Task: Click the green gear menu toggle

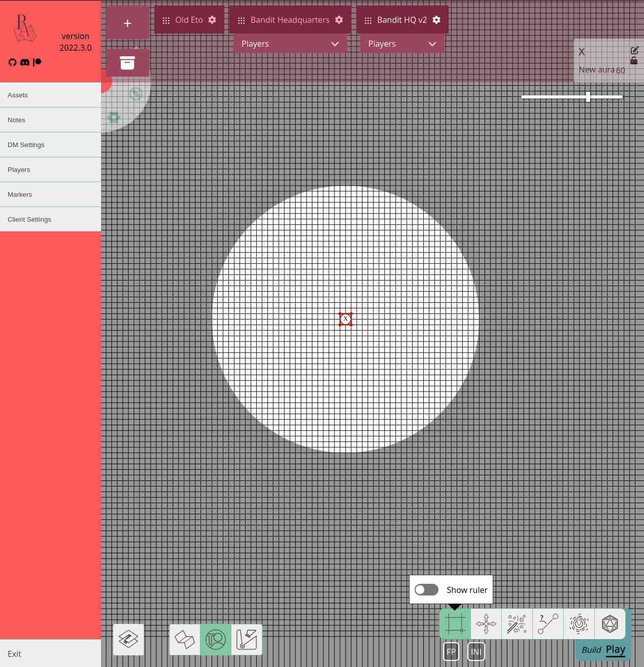Action: coord(114,118)
